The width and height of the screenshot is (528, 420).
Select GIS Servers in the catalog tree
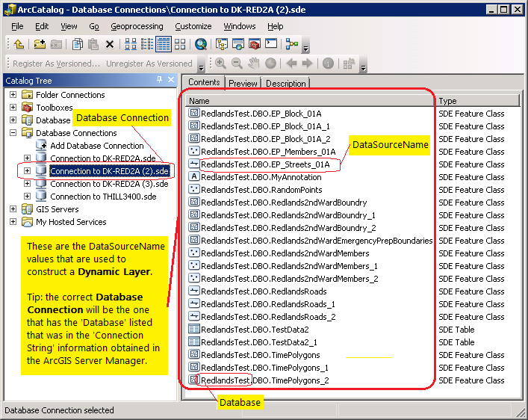click(x=58, y=209)
